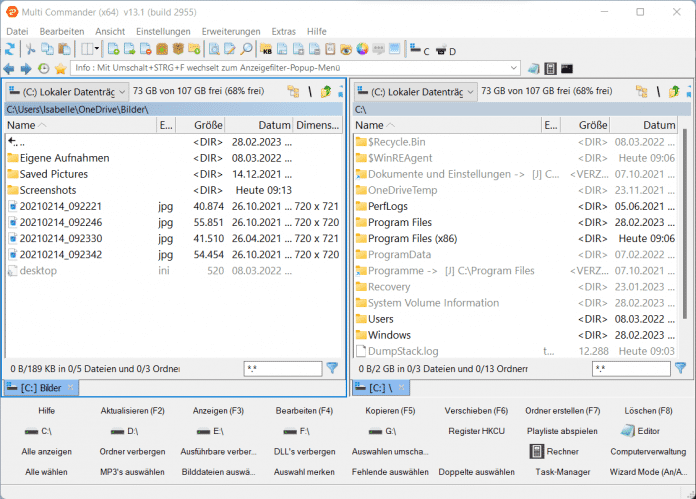
Task: Click the Ordner erstellen (F7) button
Action: (562, 411)
